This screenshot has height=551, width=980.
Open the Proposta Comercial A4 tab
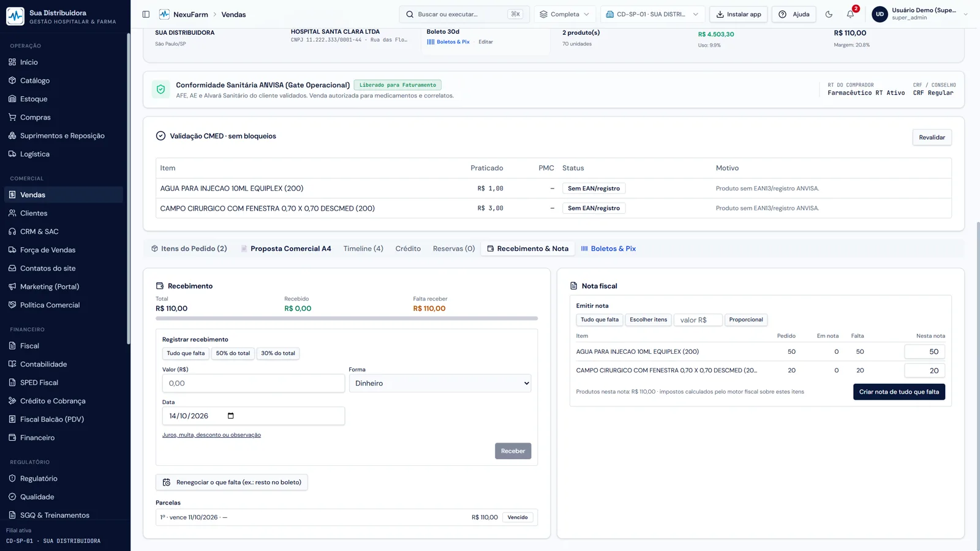coord(286,249)
